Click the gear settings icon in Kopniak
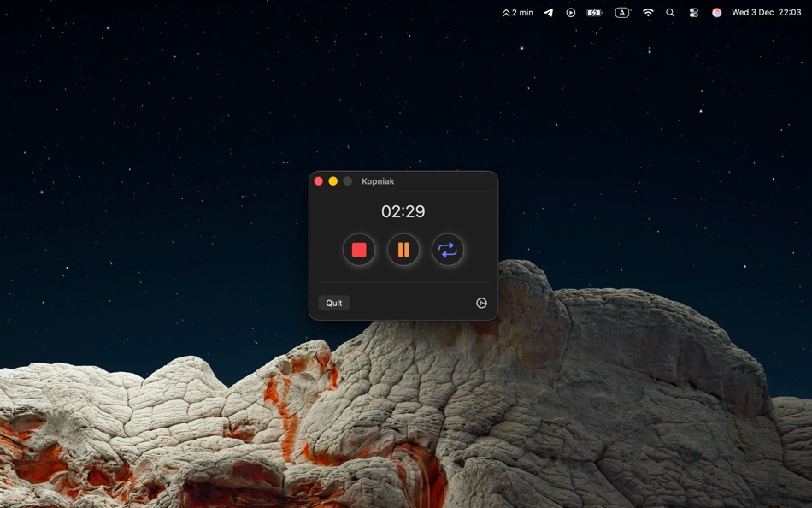This screenshot has height=508, width=812. tap(482, 303)
